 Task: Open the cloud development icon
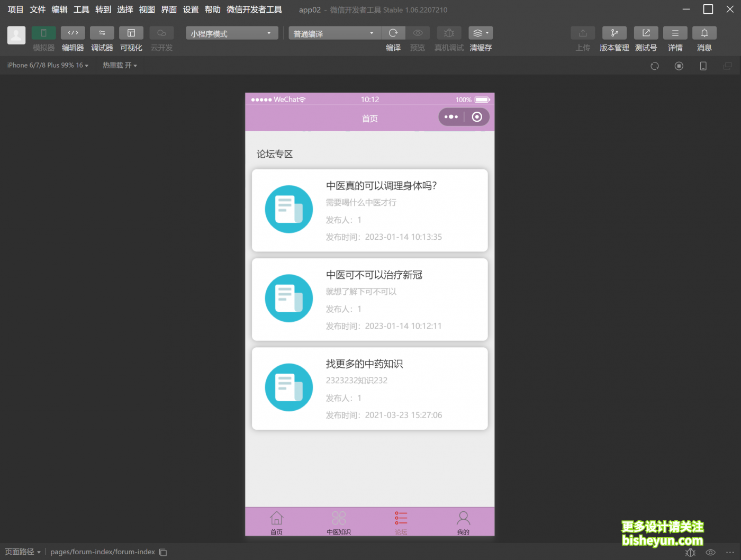click(161, 33)
